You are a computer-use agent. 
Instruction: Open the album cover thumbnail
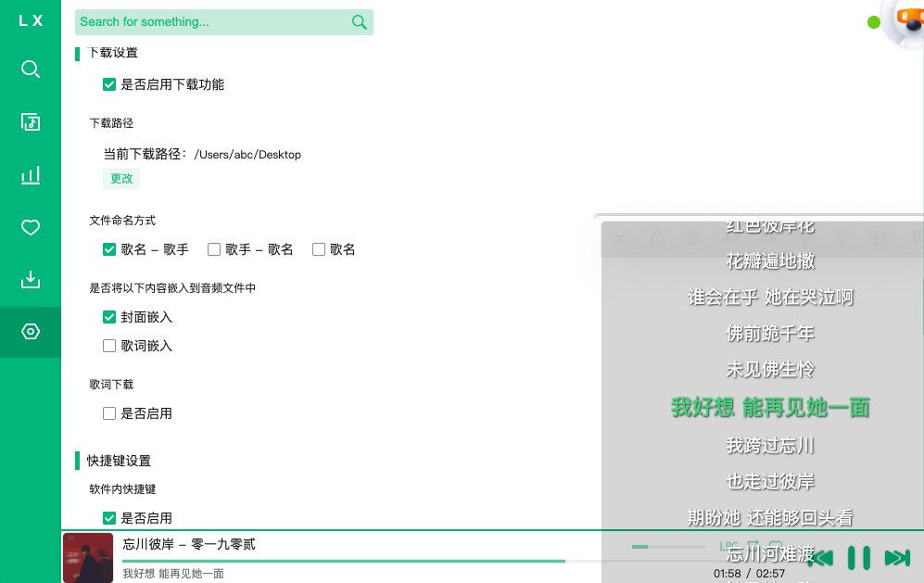coord(88,558)
